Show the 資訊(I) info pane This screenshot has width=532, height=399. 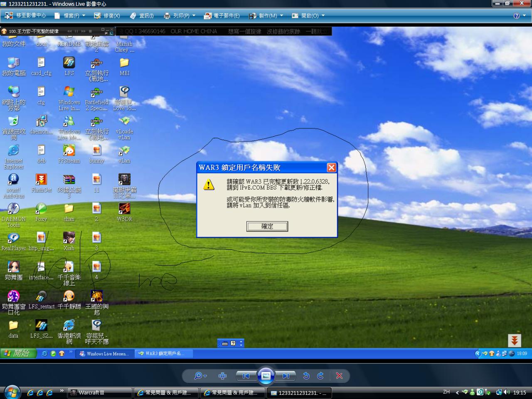coord(142,15)
